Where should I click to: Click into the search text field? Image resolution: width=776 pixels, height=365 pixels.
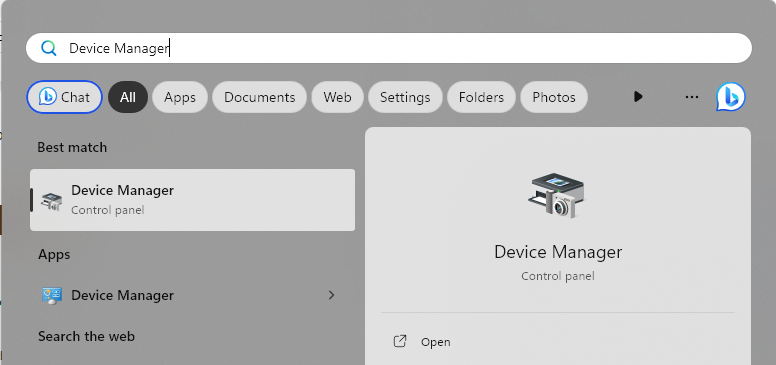click(389, 48)
